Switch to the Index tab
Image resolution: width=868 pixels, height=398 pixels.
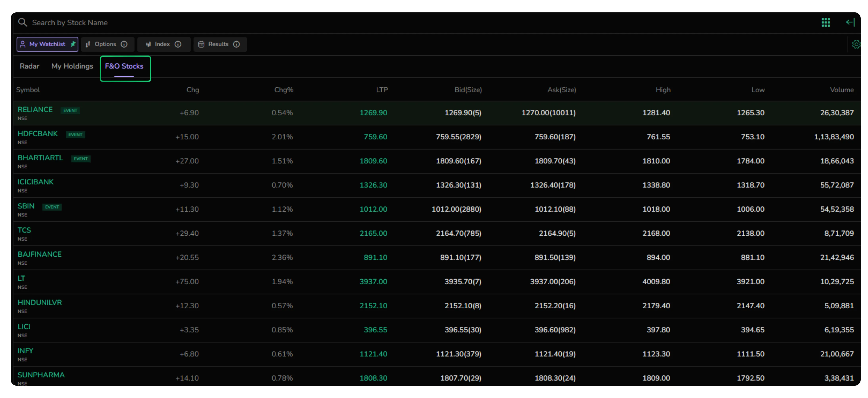pyautogui.click(x=164, y=44)
